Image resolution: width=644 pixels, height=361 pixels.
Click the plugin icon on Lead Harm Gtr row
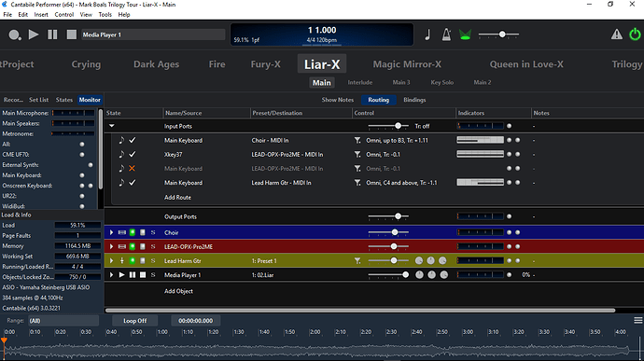click(122, 261)
